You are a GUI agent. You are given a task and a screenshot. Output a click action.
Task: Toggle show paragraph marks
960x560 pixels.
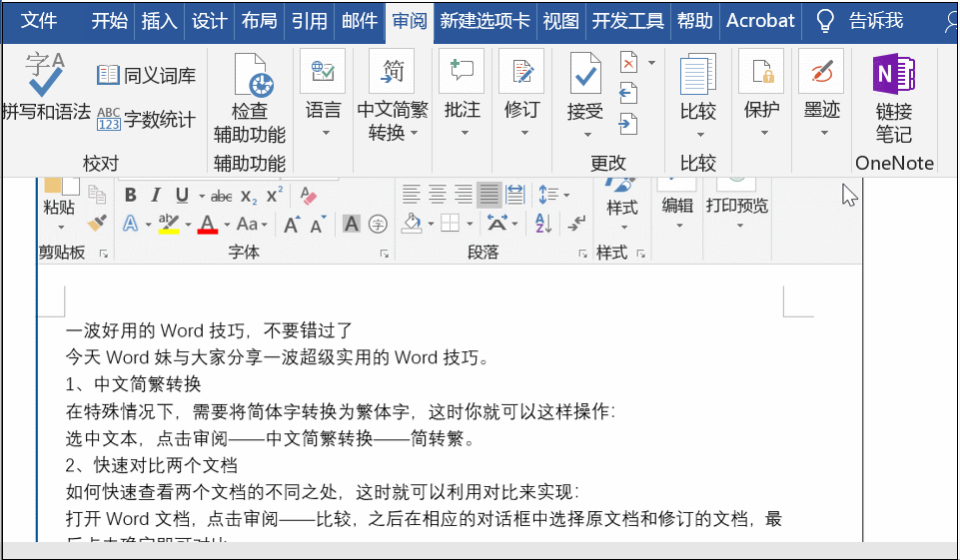(x=575, y=224)
